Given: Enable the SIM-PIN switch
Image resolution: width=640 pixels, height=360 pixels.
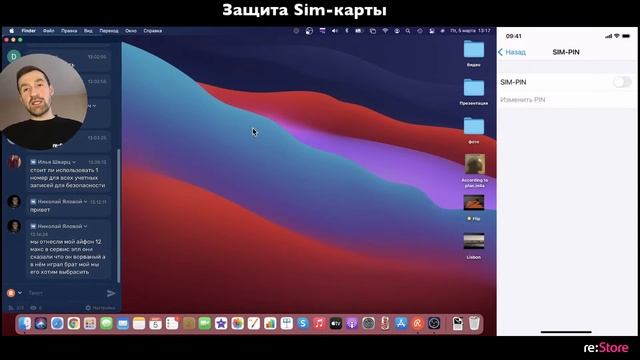Looking at the screenshot, I should [622, 82].
